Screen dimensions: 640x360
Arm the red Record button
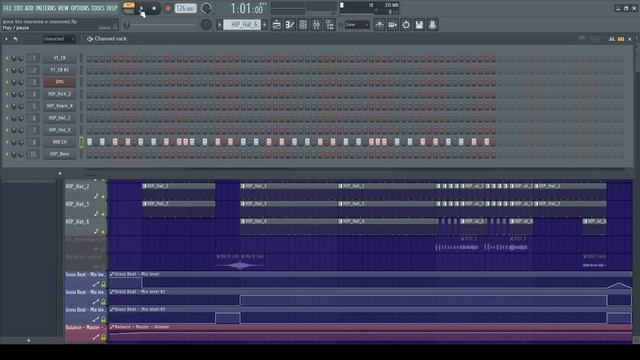167,8
